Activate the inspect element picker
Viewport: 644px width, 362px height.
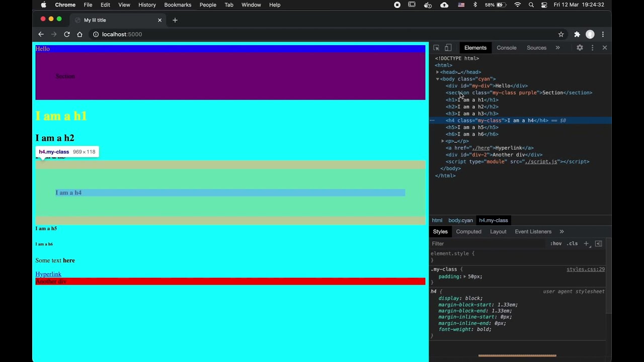point(436,48)
